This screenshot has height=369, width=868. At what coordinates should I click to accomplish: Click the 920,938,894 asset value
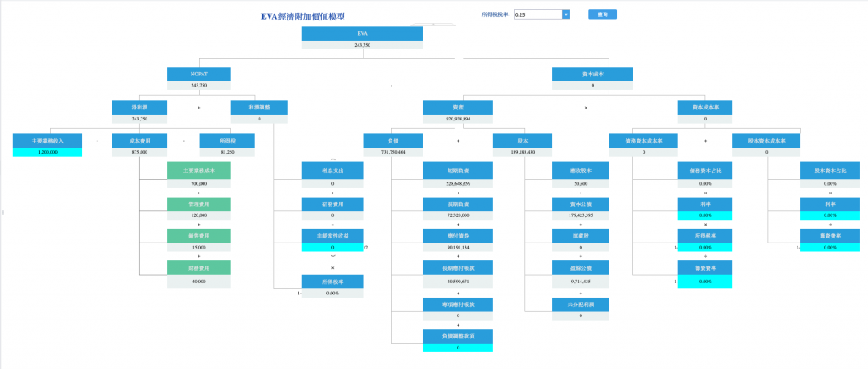(458, 119)
